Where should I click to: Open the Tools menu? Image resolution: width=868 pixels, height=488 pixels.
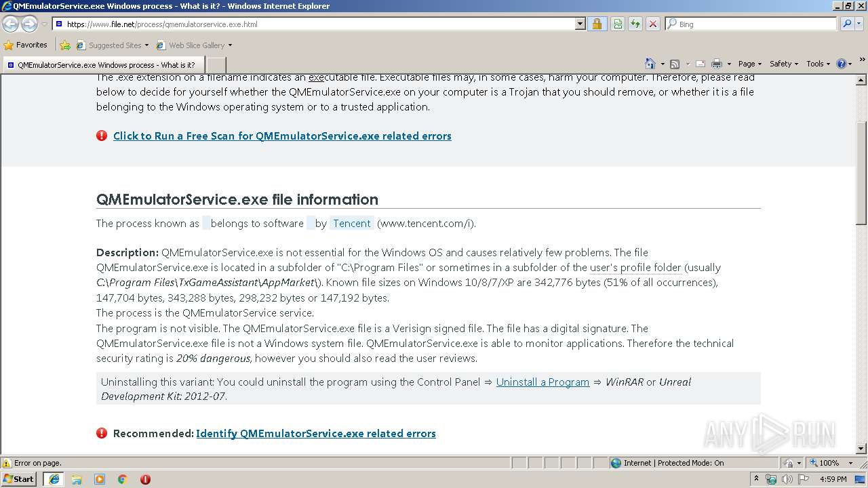(x=818, y=64)
